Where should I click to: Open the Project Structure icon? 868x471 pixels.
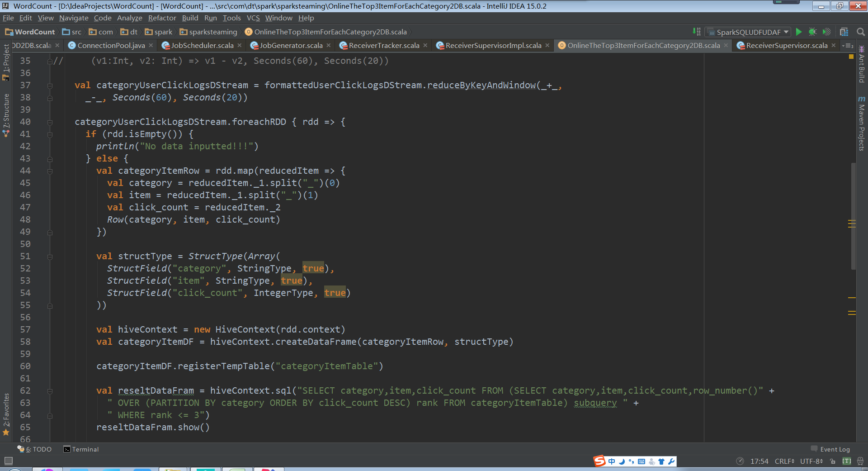[x=844, y=32]
